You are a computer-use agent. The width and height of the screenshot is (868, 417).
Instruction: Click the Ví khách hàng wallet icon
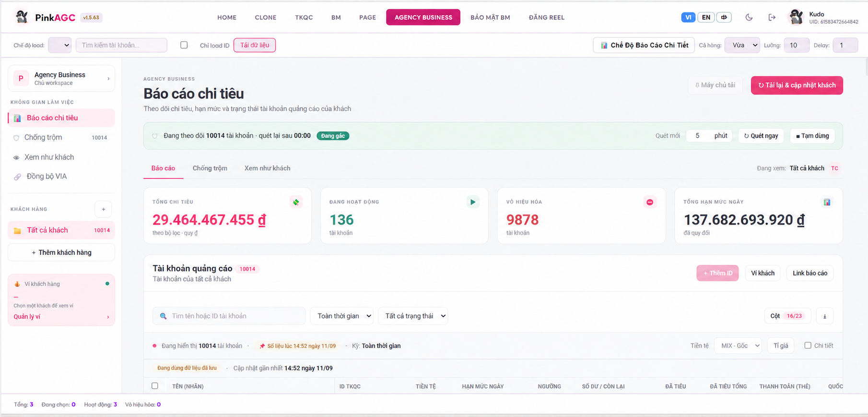[x=17, y=284]
